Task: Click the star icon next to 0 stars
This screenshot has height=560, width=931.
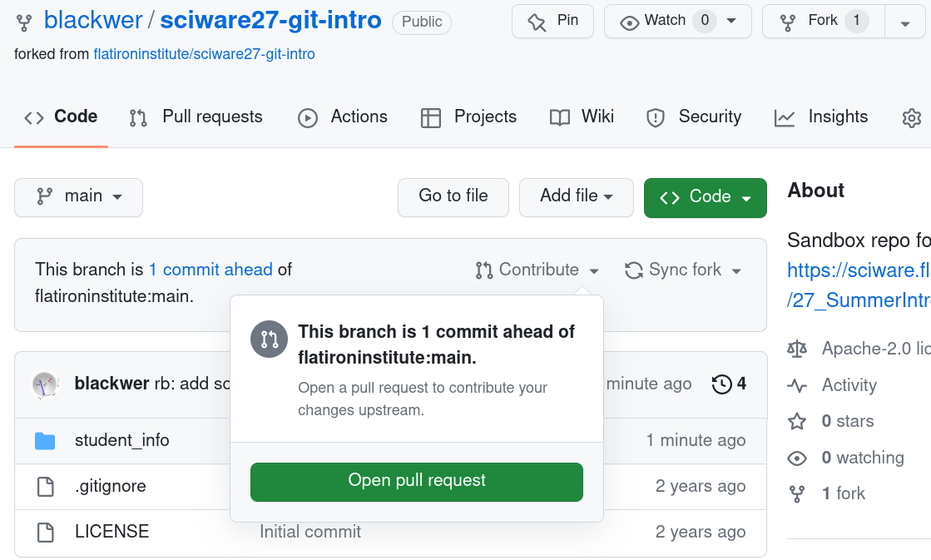Action: coord(797,422)
